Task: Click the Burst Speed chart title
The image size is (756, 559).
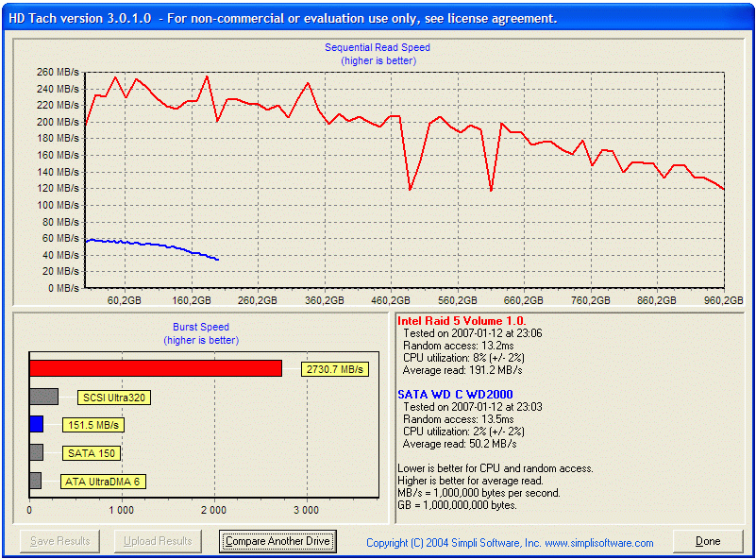Action: point(203,327)
